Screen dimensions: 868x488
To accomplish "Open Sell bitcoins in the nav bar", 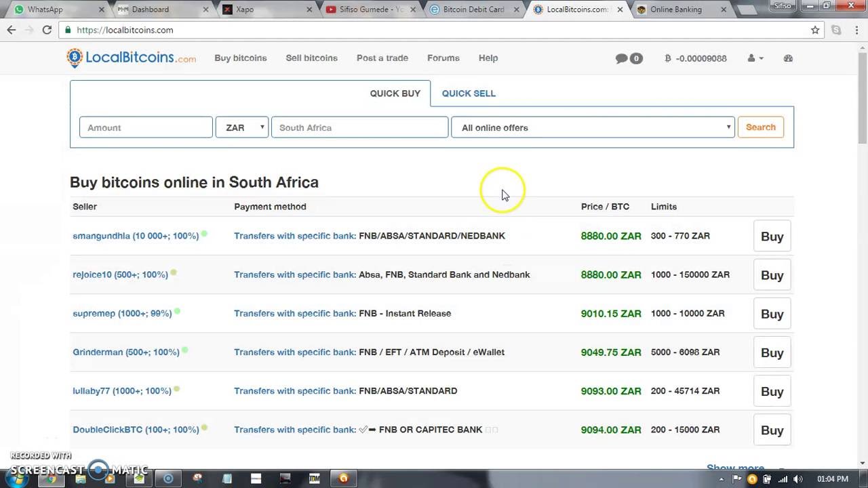I will (x=311, y=58).
